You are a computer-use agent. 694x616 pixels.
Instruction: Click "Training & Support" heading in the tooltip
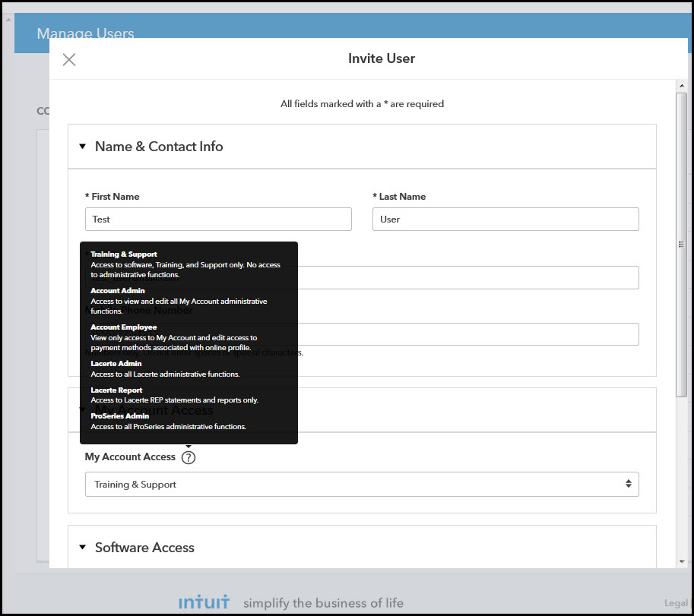[x=124, y=254]
